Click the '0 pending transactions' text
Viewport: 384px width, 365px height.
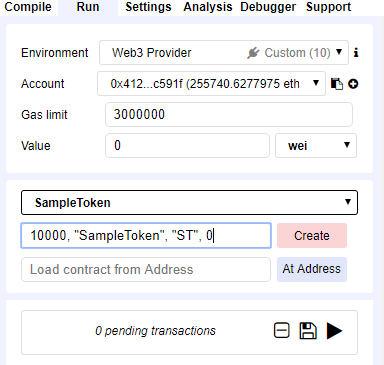[155, 331]
